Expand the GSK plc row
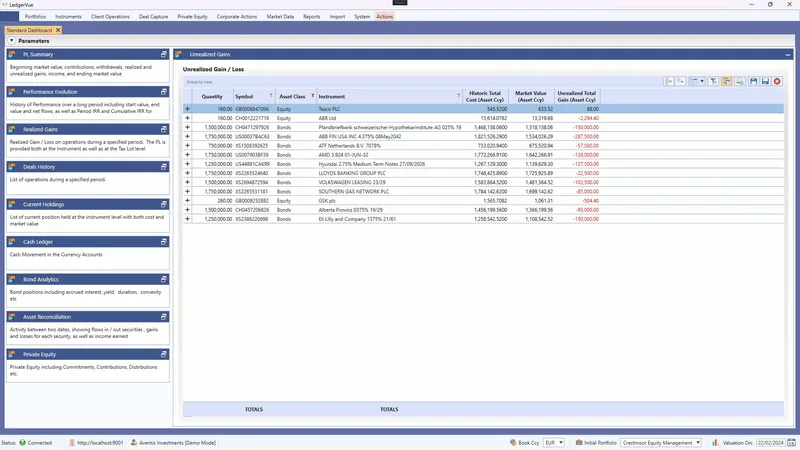 pyautogui.click(x=187, y=201)
